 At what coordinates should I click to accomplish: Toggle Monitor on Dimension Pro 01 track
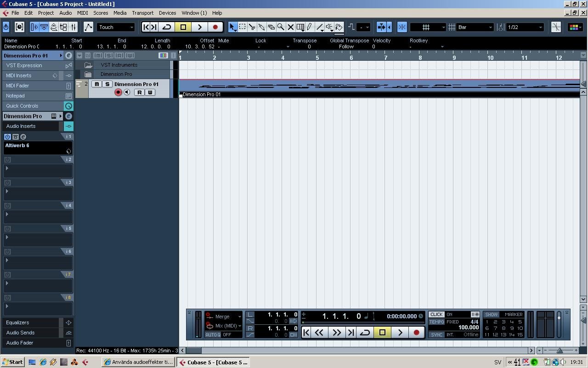[x=127, y=92]
